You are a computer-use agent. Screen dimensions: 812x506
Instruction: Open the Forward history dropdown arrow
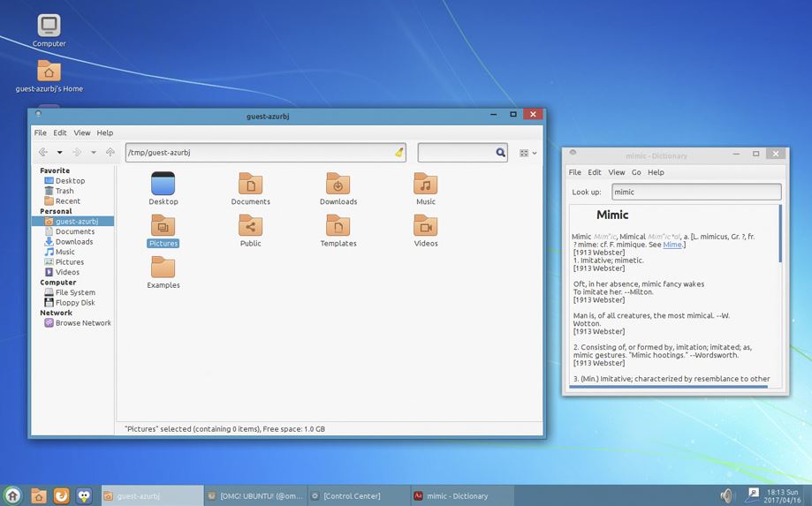(x=94, y=153)
